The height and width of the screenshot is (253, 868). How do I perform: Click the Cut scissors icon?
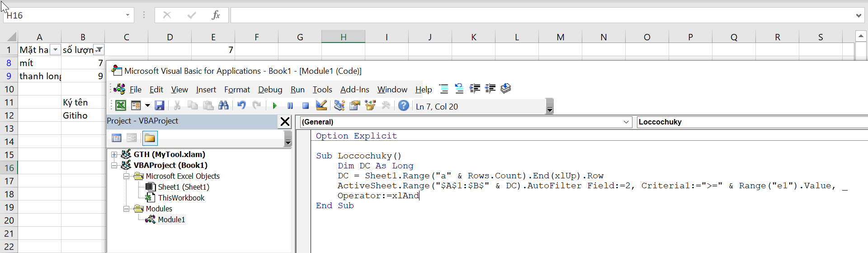pos(177,106)
